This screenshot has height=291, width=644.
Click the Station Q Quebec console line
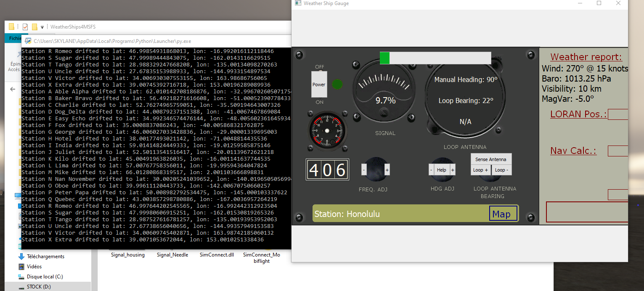149,199
